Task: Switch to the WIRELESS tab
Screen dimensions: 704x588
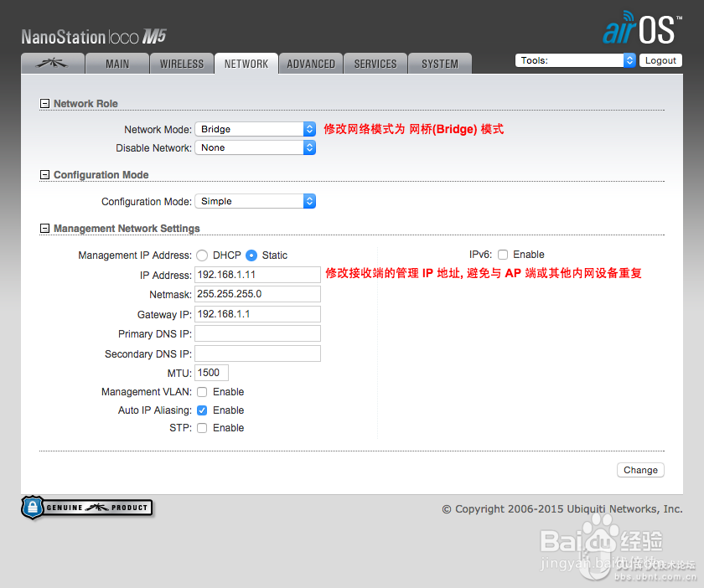Action: tap(182, 64)
